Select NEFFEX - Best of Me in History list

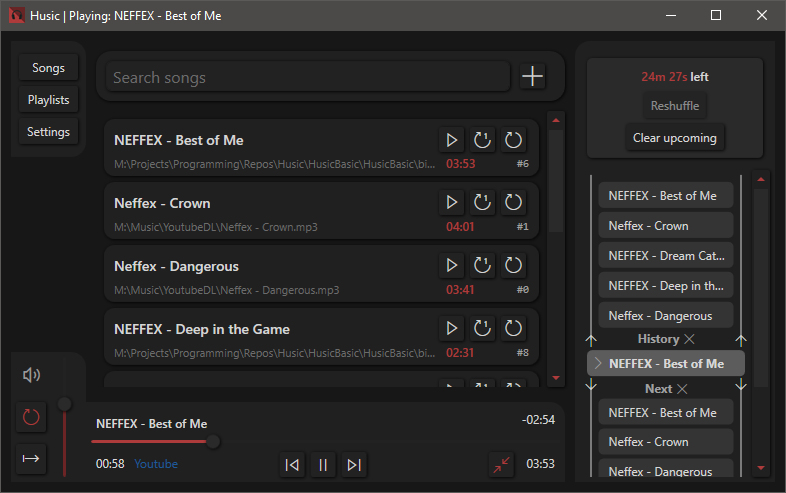666,196
